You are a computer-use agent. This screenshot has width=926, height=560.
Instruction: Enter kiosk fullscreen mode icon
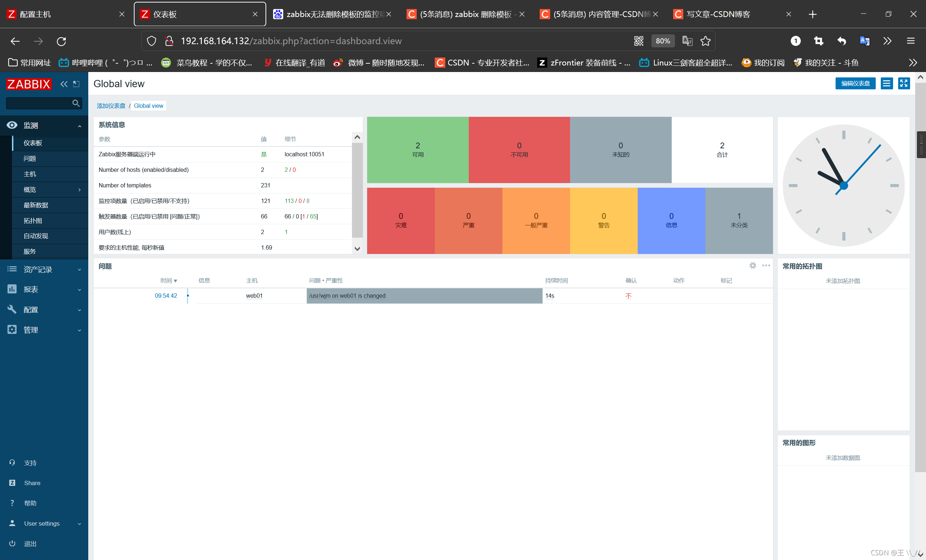904,84
